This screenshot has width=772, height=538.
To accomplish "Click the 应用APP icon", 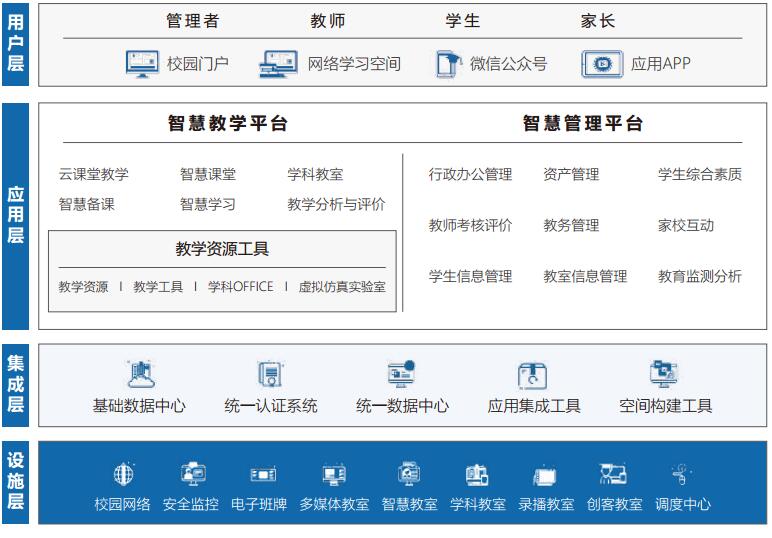I will [602, 64].
